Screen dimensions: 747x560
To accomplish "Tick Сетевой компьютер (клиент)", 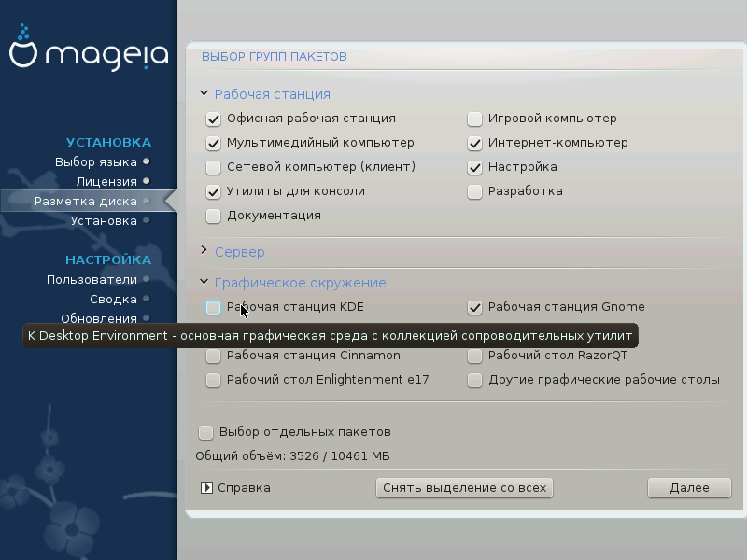I will click(x=213, y=167).
